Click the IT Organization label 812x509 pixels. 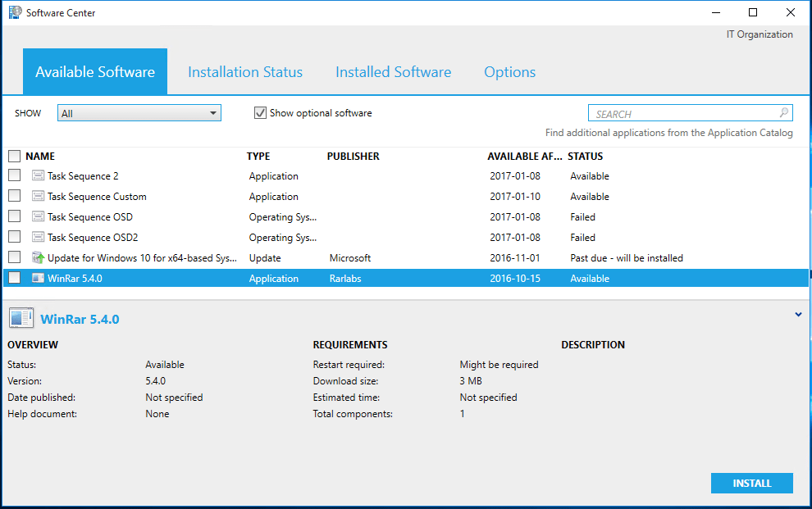click(760, 34)
